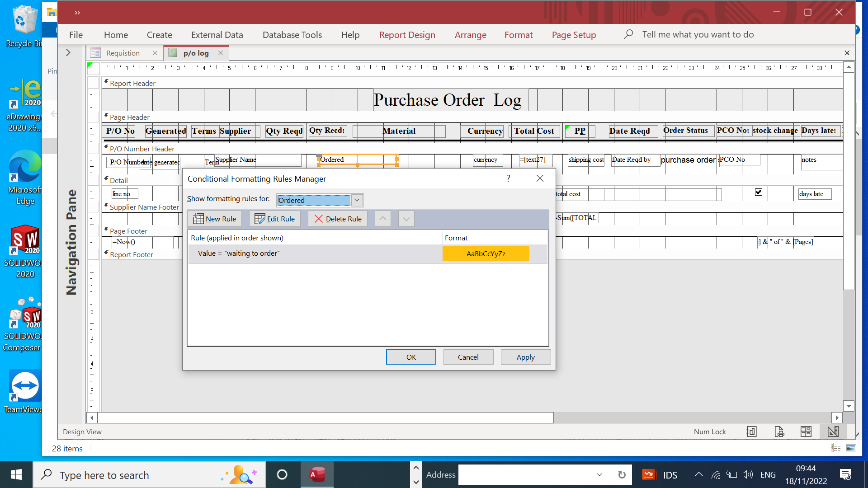The width and height of the screenshot is (868, 488).
Task: Select the Supplier Name Footer section bar
Action: [x=142, y=207]
